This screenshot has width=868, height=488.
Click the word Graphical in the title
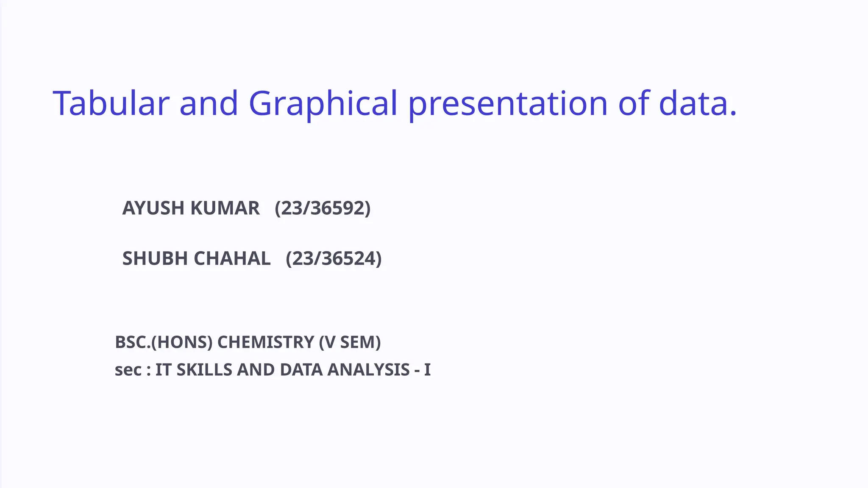point(323,103)
